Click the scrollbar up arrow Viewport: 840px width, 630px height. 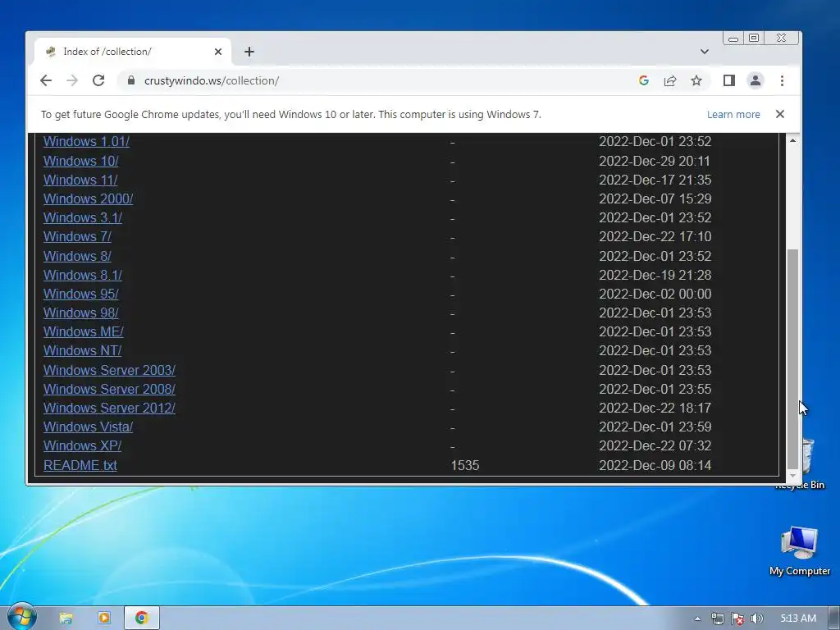[x=793, y=140]
